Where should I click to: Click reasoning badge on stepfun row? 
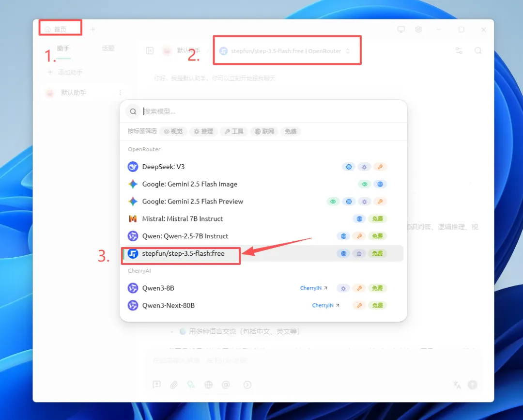(x=359, y=253)
